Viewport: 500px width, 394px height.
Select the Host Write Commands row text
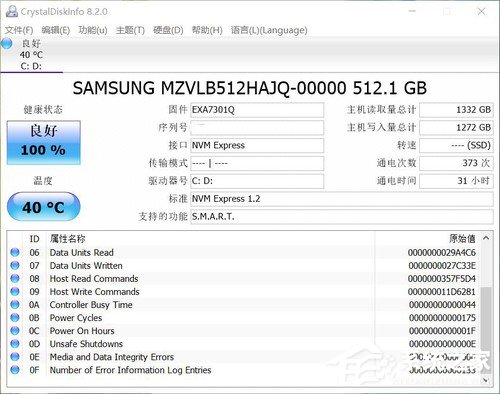click(x=94, y=292)
